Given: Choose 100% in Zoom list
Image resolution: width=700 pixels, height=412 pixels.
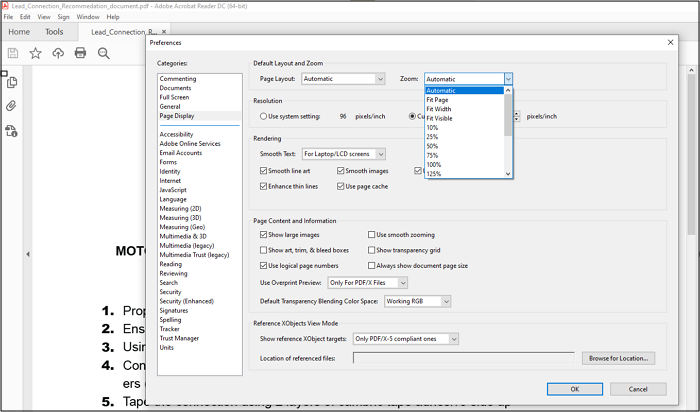Looking at the screenshot, I should click(x=464, y=165).
